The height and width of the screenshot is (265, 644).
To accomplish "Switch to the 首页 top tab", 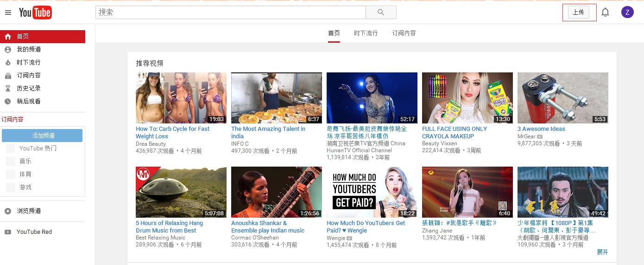I will (334, 33).
